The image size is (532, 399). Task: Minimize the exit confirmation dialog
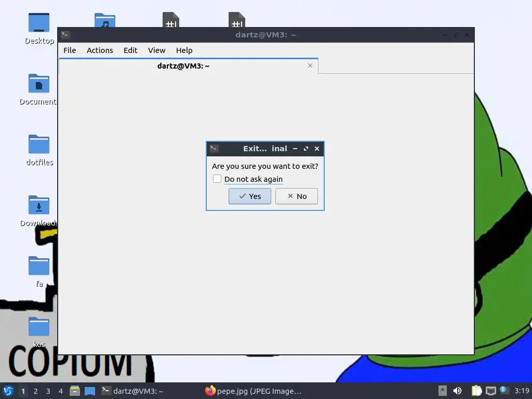pyautogui.click(x=295, y=149)
